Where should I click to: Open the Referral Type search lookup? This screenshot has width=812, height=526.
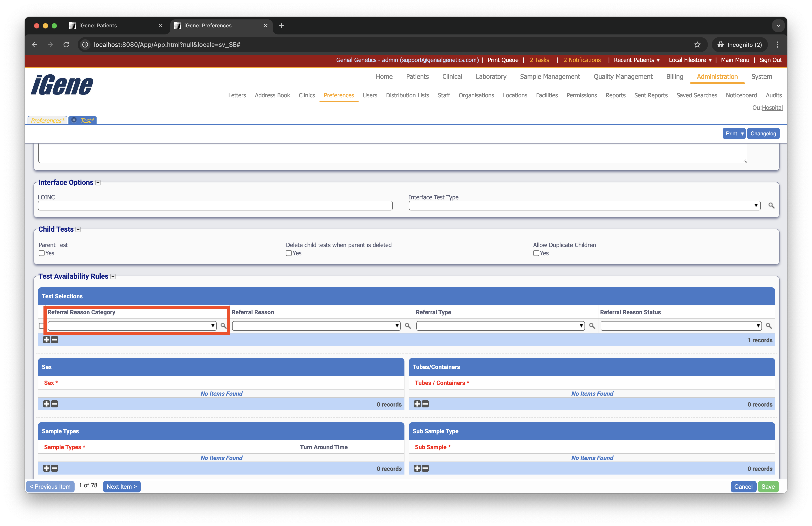592,326
